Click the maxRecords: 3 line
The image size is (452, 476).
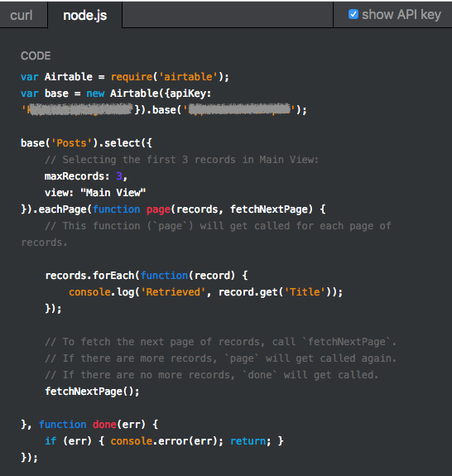(x=86, y=176)
